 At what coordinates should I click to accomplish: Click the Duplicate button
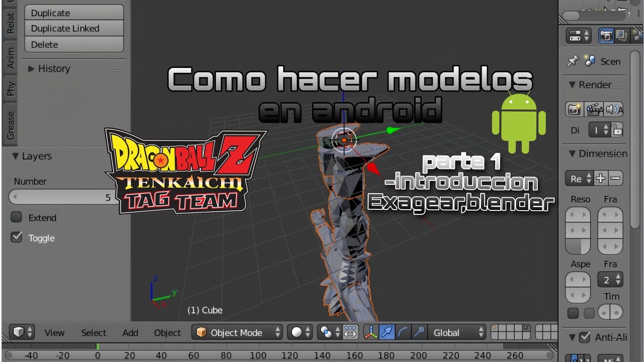tap(73, 13)
